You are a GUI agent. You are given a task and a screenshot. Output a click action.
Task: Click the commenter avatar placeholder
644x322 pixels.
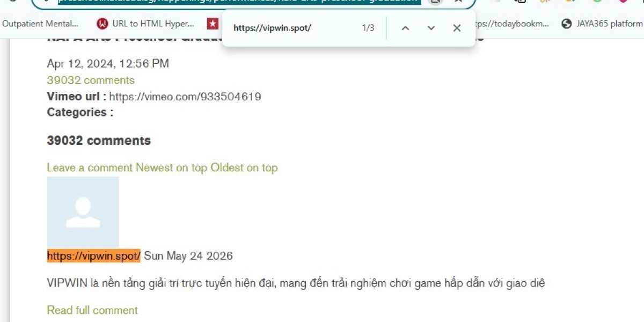pos(83,212)
